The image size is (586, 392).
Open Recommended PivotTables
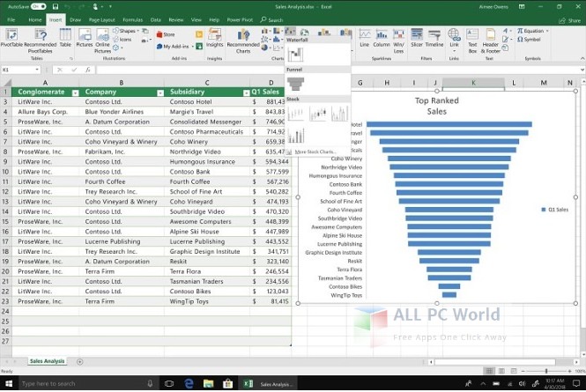[41, 41]
